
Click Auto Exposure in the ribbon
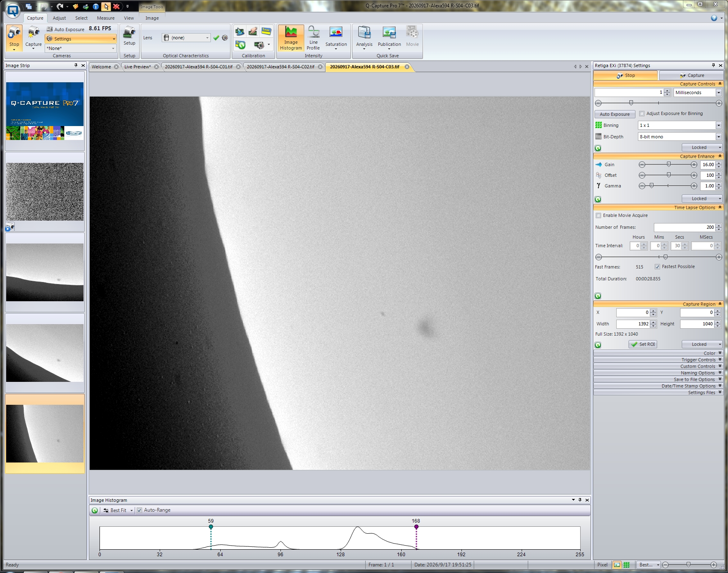point(66,29)
